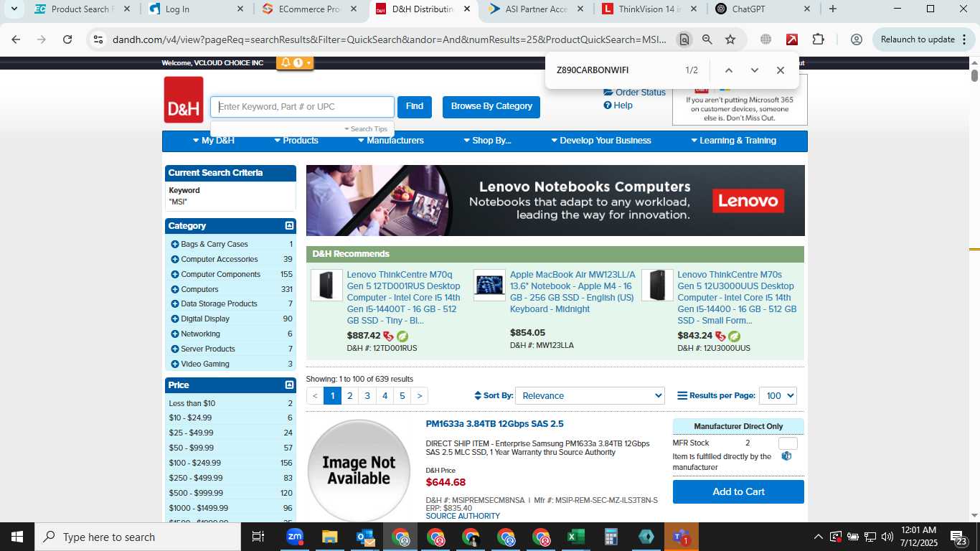Screen dimensions: 980x551
Task: Open browser extensions puzzle icon
Action: coord(819,39)
